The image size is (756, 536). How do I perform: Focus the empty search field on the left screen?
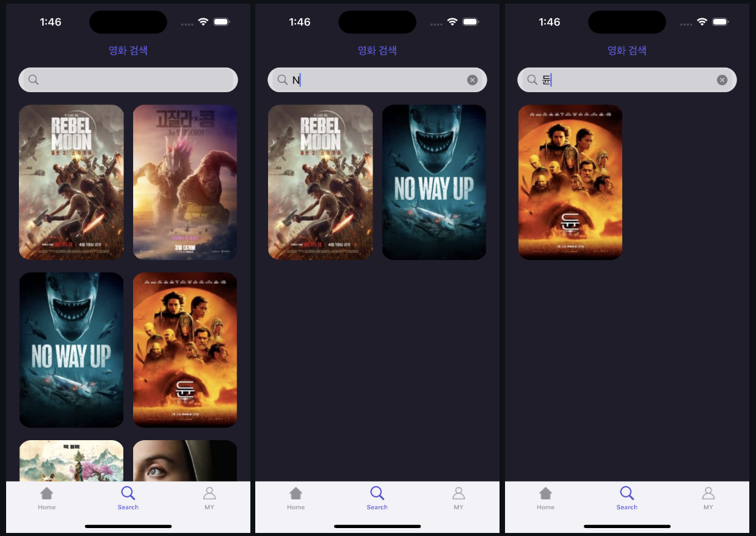point(128,80)
